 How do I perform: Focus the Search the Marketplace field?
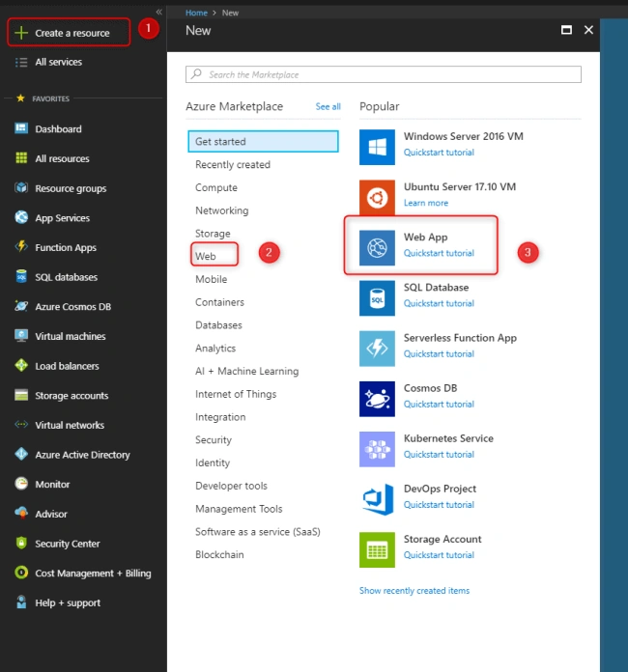384,74
